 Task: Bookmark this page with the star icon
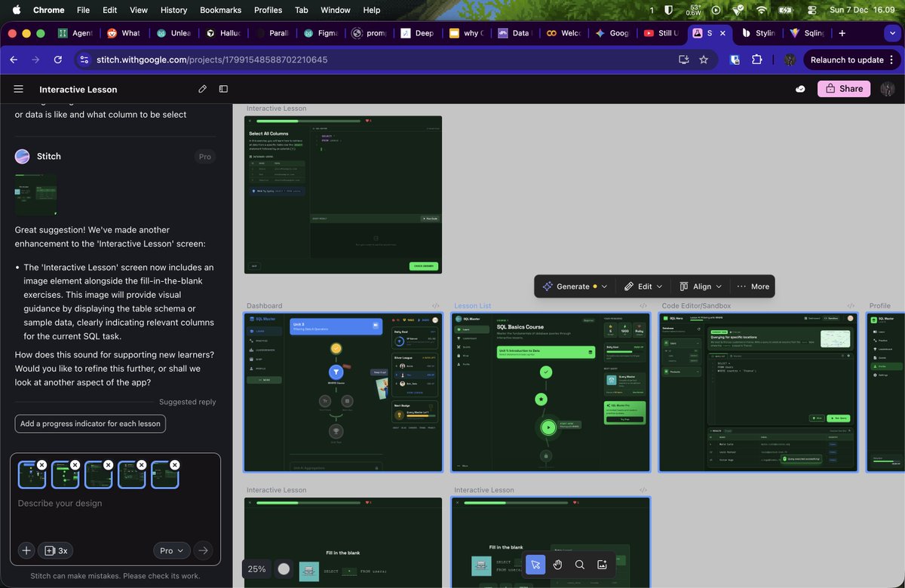(x=704, y=60)
